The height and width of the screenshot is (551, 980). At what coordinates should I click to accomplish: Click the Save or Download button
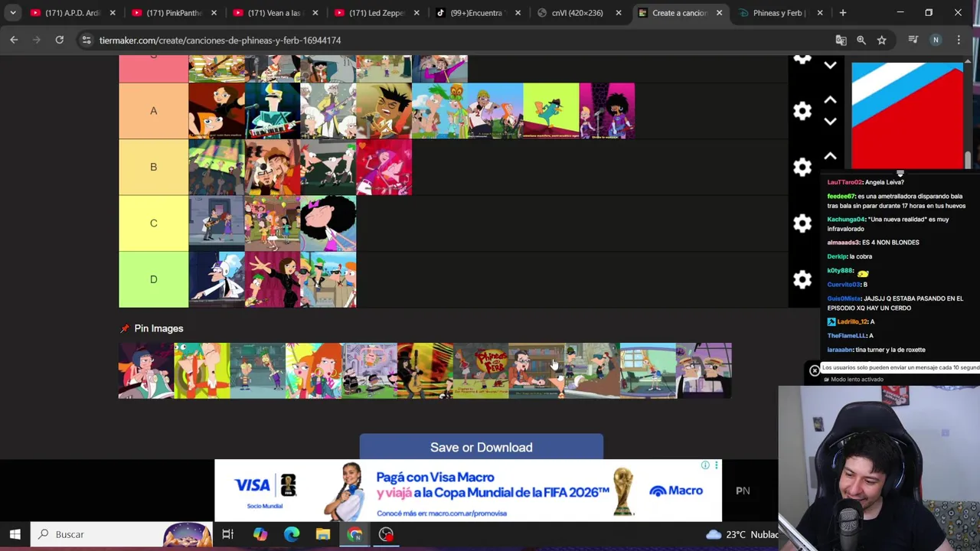481,447
